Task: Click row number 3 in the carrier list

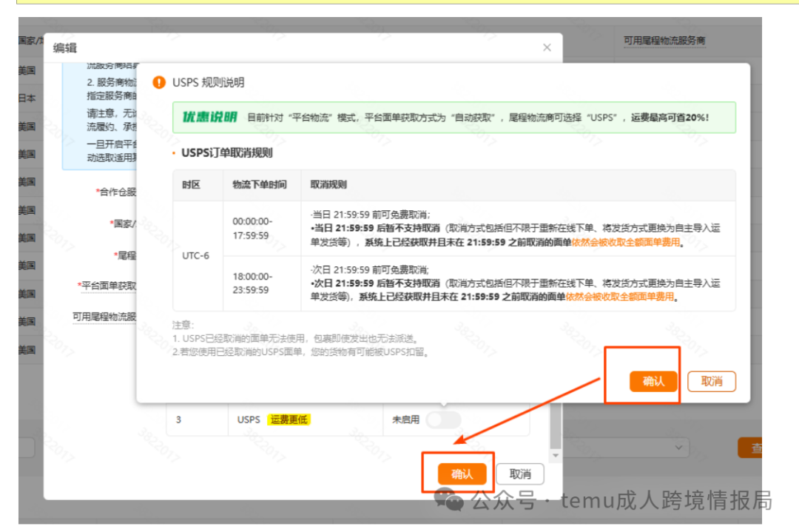Action: (x=178, y=420)
